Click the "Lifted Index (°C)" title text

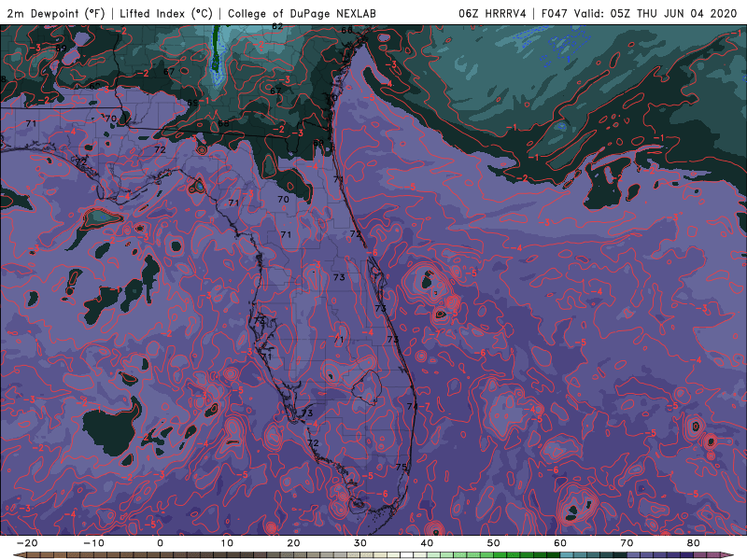[x=166, y=13]
